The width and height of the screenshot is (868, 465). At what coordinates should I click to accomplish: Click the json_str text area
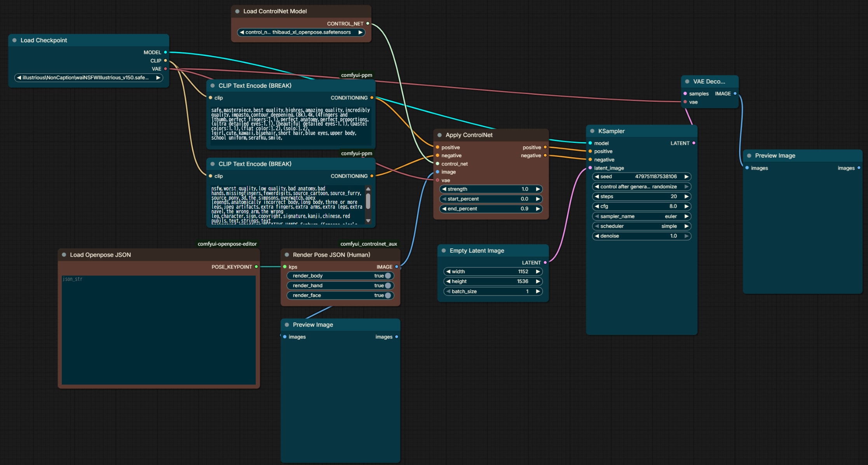159,330
